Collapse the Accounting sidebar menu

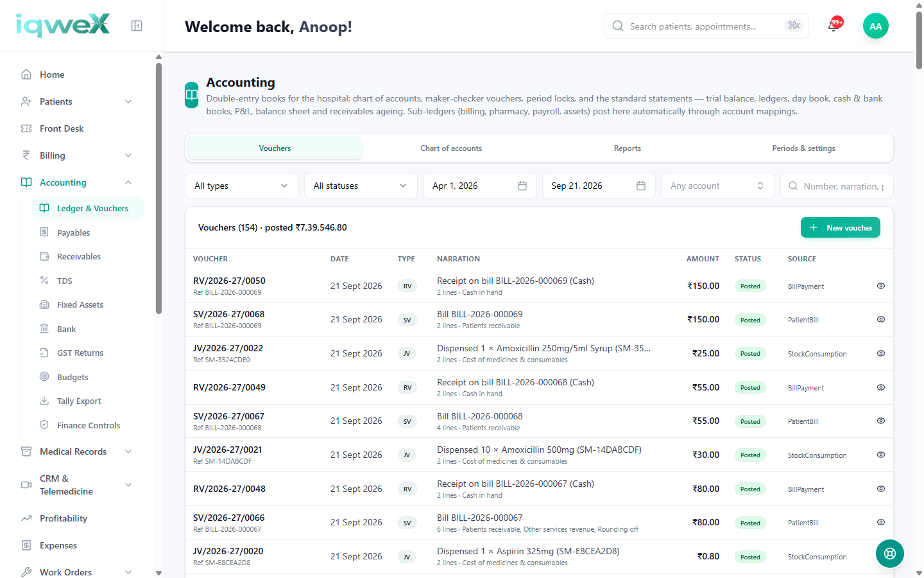pyautogui.click(x=77, y=182)
